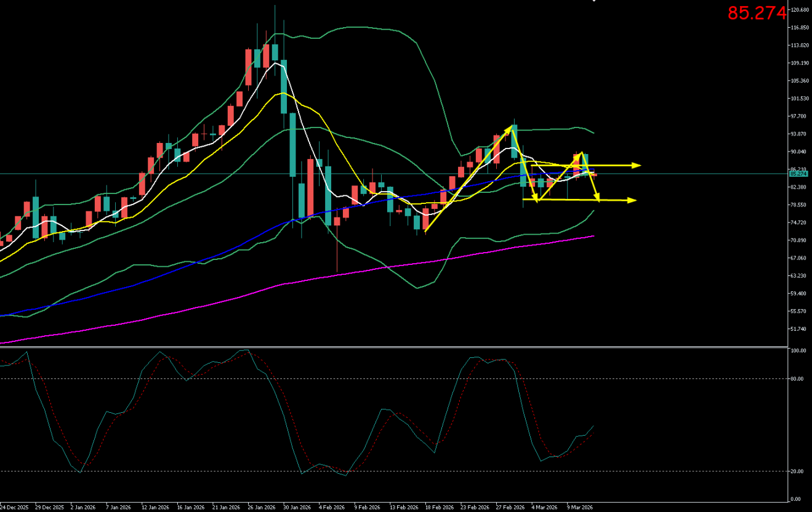Viewport: 812px width, 512px height.
Task: Click the 100.00 label on the stochastic axis
Action: 798,351
